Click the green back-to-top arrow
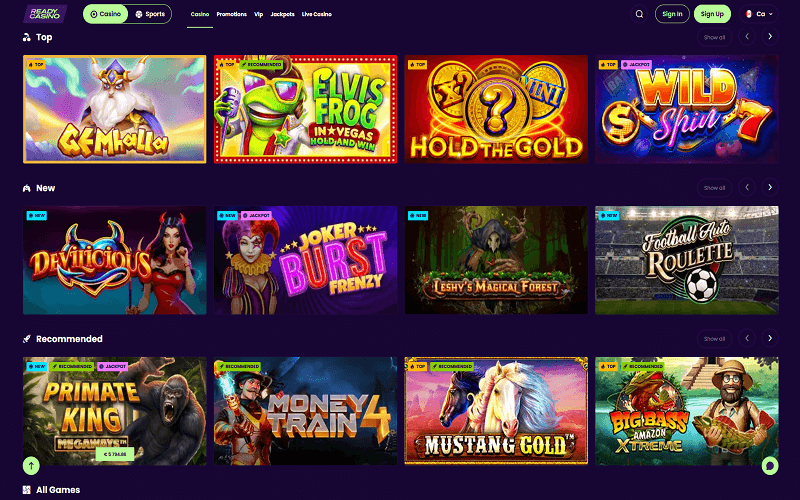800x500 pixels. click(x=31, y=465)
